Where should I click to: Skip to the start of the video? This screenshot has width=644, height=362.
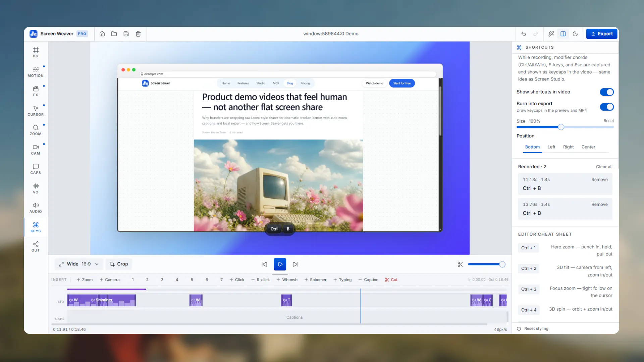(264, 264)
